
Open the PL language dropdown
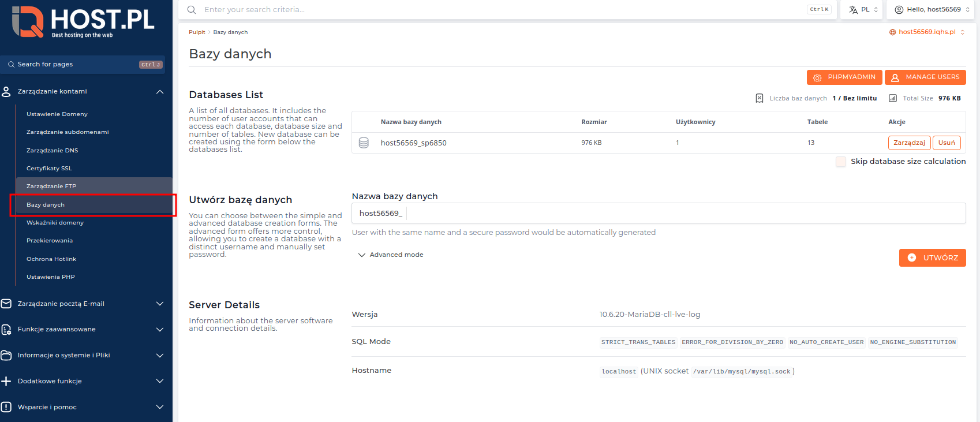tap(864, 10)
